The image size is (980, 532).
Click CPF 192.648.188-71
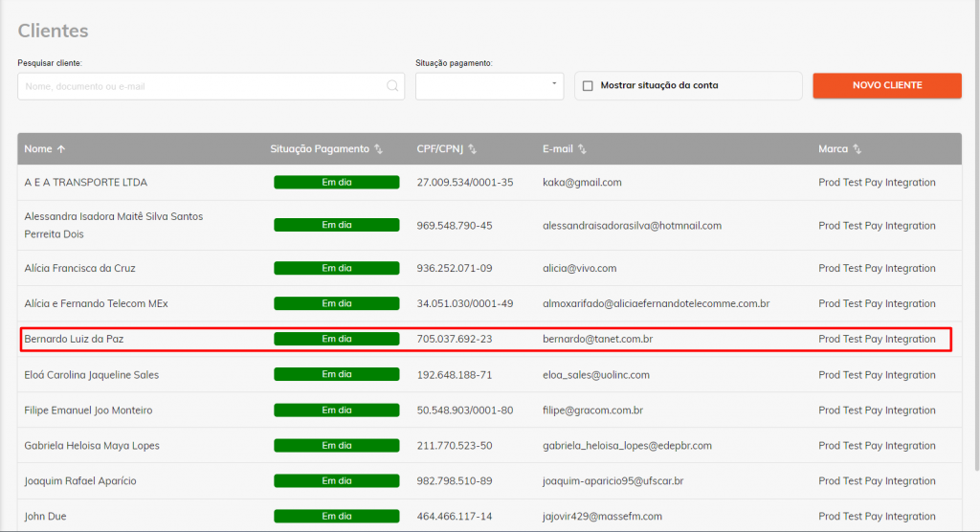click(x=455, y=375)
